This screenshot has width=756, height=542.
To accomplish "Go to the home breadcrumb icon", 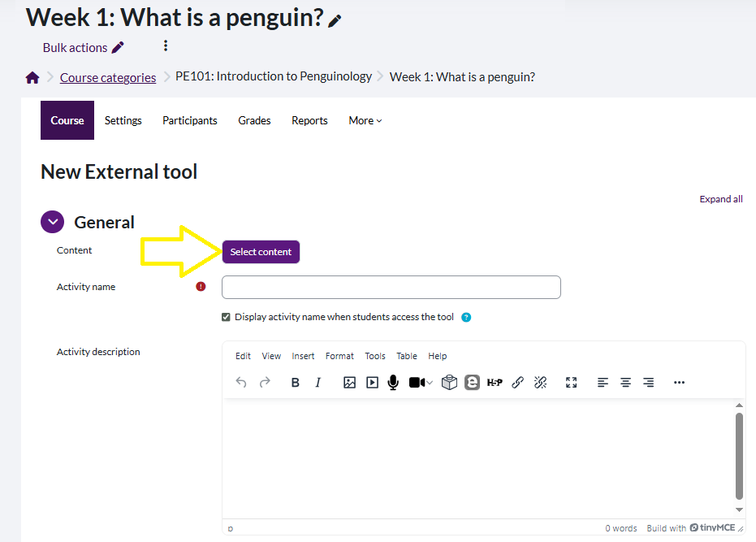I will (x=32, y=78).
